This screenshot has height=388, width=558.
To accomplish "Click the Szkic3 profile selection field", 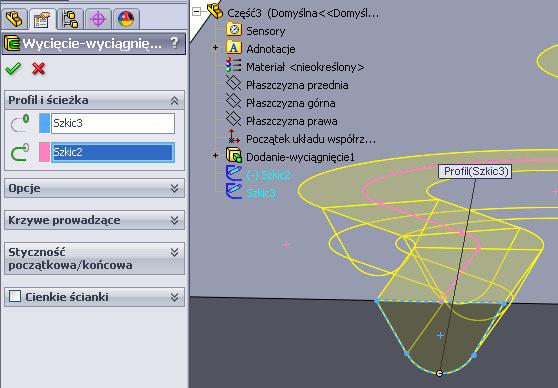I will coord(113,123).
